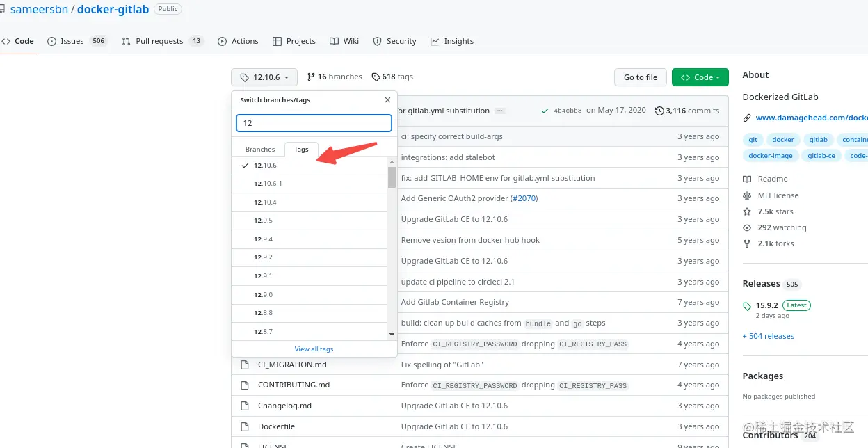This screenshot has height=448, width=868.
Task: Switch to the Branches tab in popup
Action: point(260,149)
